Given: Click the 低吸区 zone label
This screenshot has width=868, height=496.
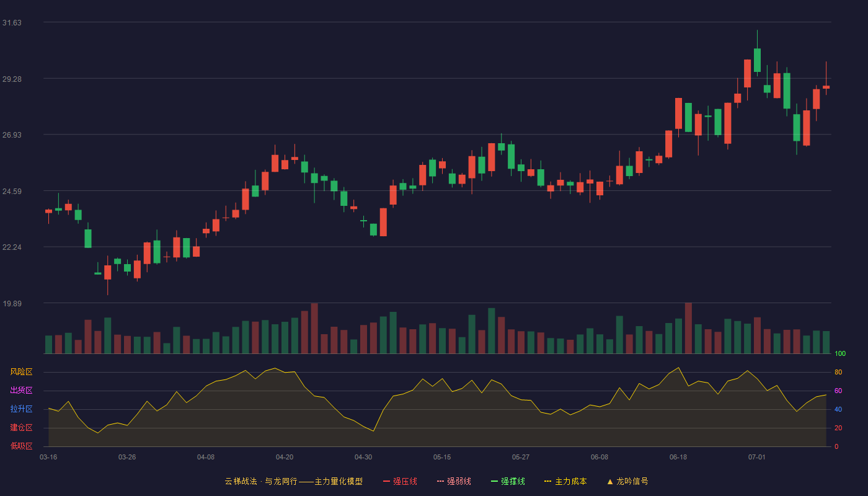Looking at the screenshot, I should [x=21, y=446].
